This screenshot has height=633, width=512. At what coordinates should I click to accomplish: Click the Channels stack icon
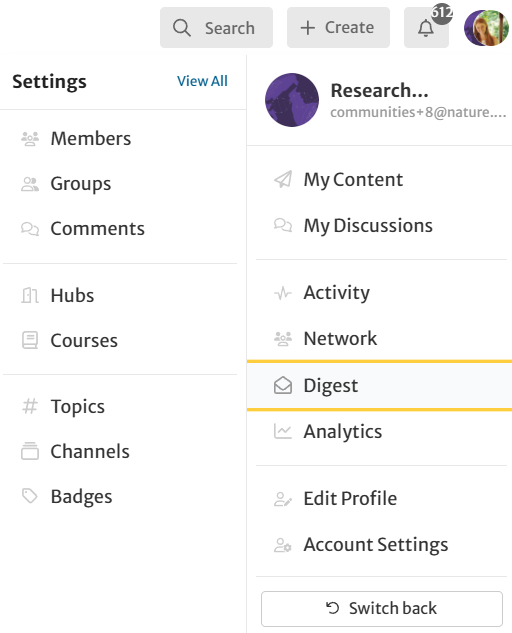30,451
